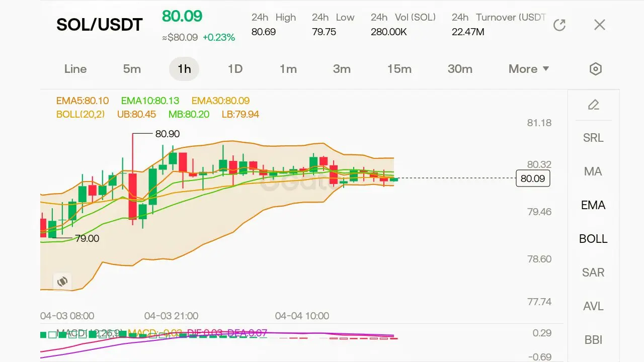Select the 5m timeframe

tap(132, 69)
